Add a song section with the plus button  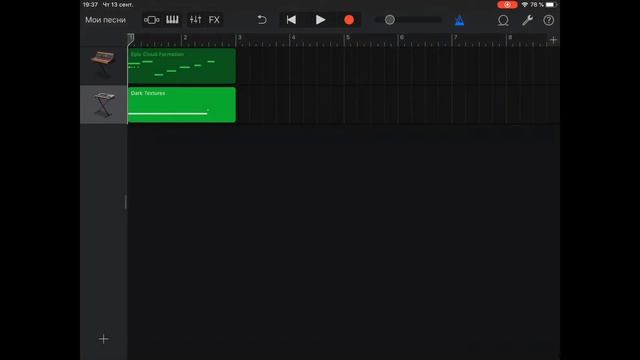(x=553, y=40)
